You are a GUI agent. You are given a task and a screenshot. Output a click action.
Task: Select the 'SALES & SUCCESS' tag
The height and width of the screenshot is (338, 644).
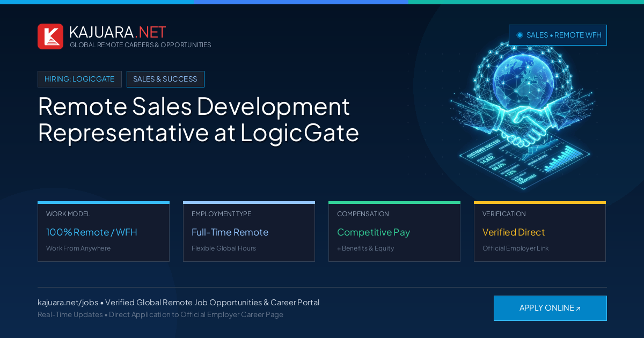[165, 79]
